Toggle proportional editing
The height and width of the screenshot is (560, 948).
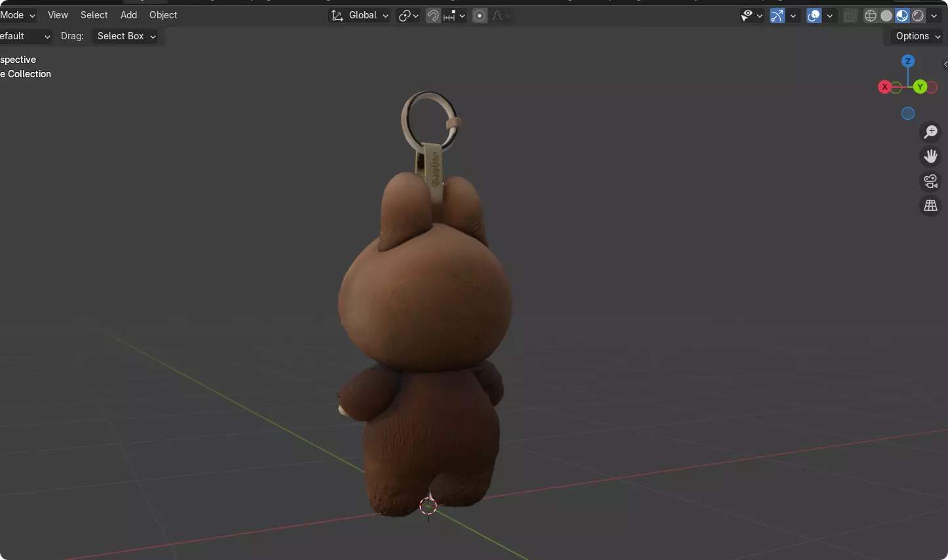tap(480, 15)
